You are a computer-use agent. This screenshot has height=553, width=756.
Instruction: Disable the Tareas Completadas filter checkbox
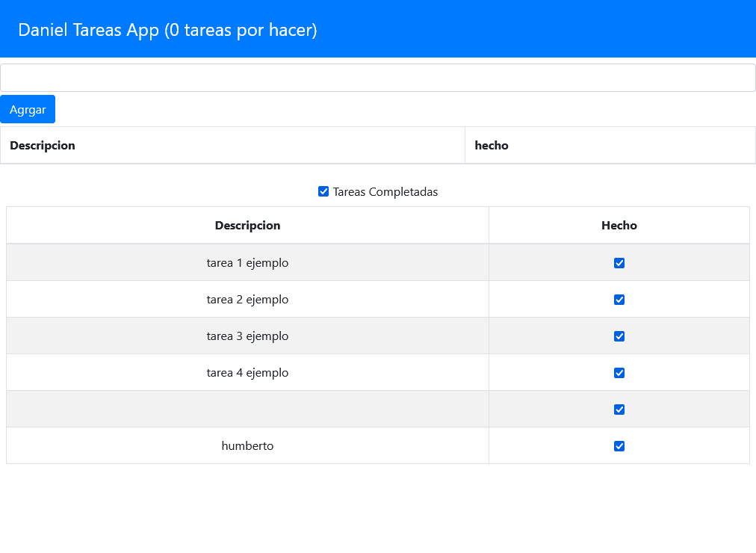[323, 191]
